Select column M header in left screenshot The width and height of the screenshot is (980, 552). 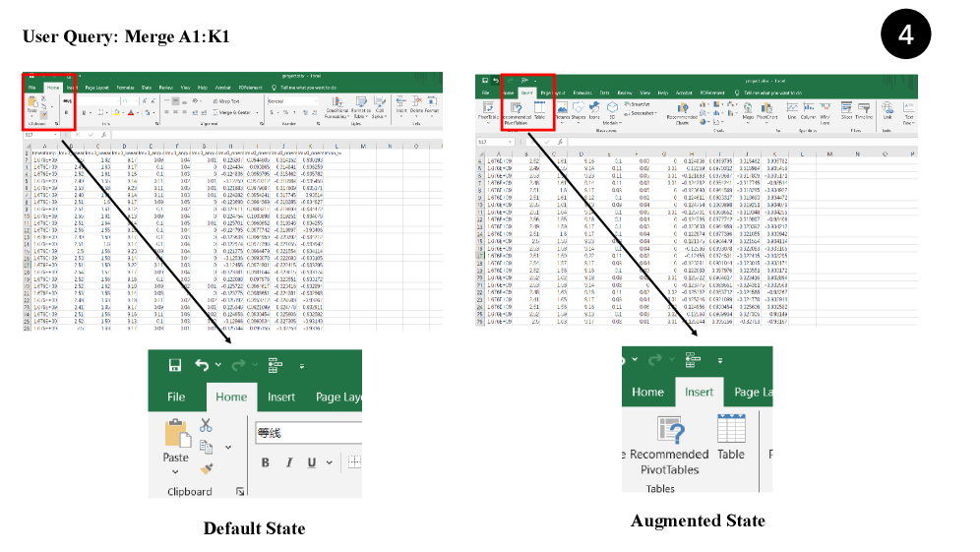(x=363, y=147)
